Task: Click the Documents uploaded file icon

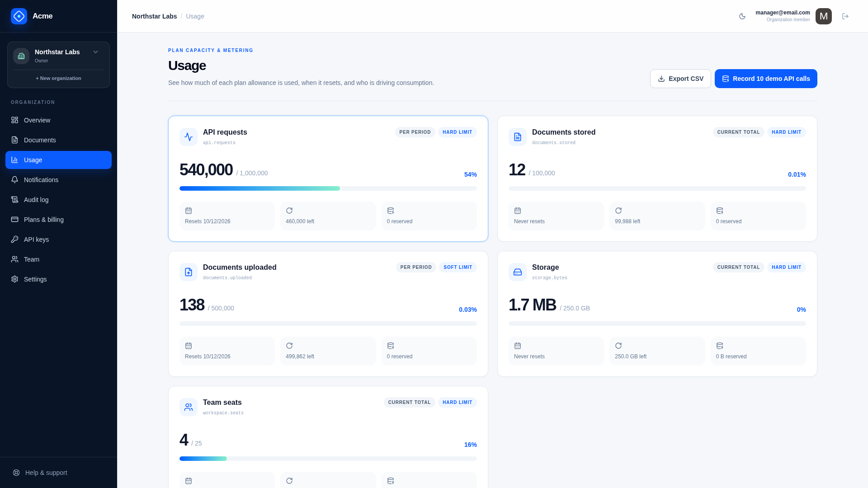Action: click(x=189, y=272)
